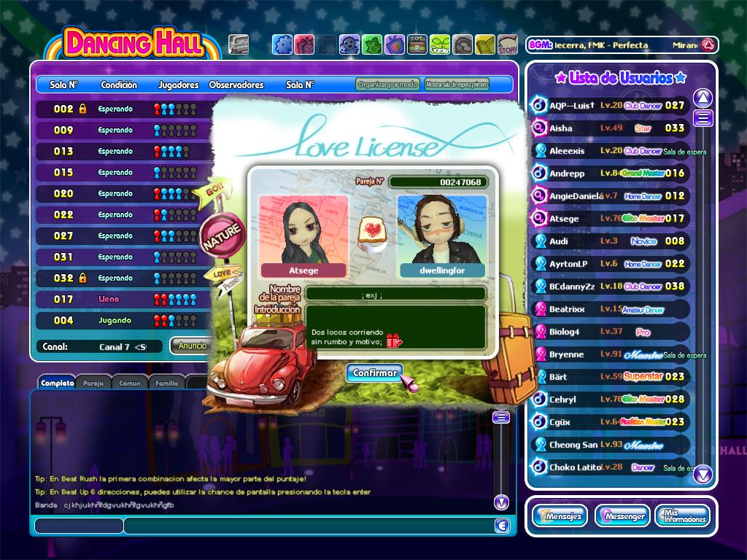Open the yellow book icon

[x=484, y=44]
